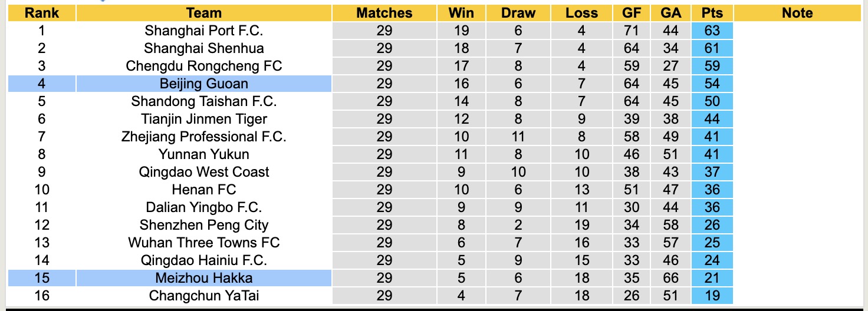Click the Rank column header

pos(41,13)
